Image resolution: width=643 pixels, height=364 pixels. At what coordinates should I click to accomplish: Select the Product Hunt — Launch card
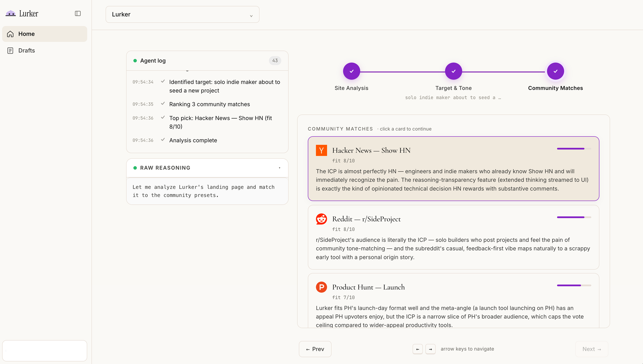pos(453,301)
